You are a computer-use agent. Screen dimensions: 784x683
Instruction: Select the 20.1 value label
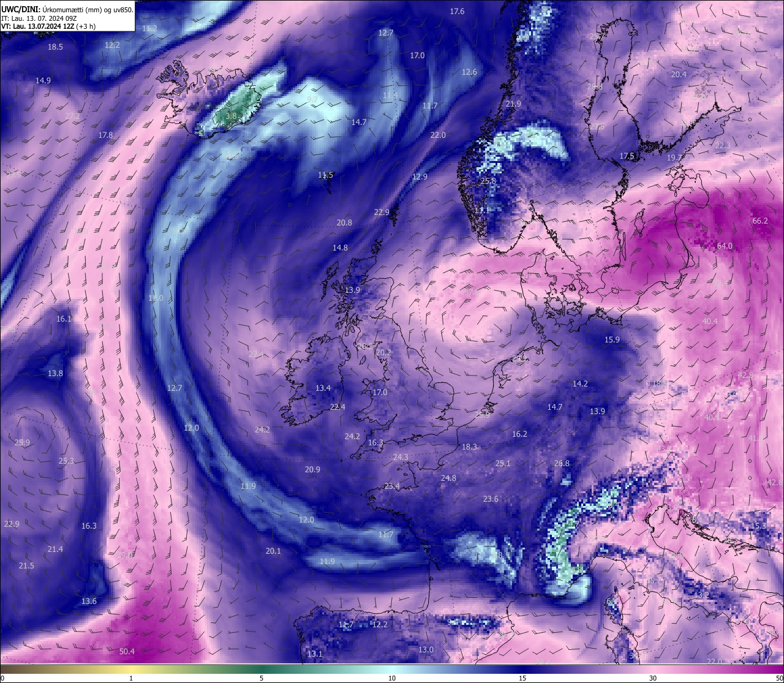pyautogui.click(x=273, y=551)
